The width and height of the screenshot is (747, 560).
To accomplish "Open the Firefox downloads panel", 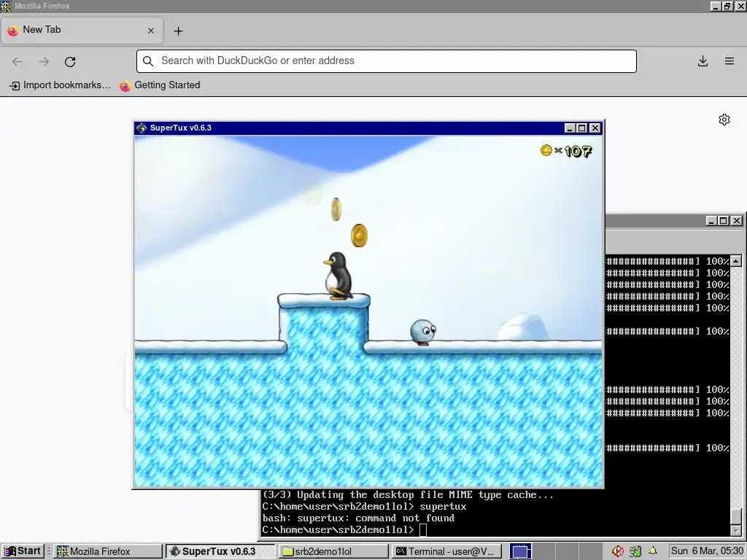I will 703,61.
